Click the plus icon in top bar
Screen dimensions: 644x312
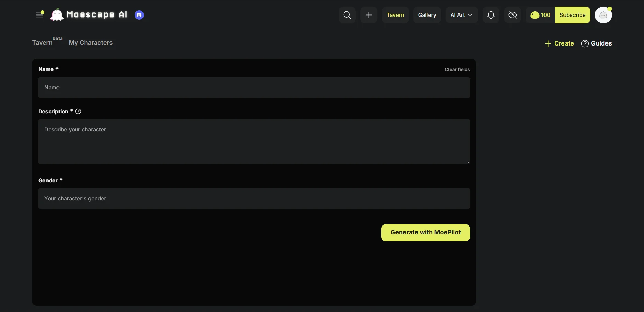pyautogui.click(x=369, y=15)
